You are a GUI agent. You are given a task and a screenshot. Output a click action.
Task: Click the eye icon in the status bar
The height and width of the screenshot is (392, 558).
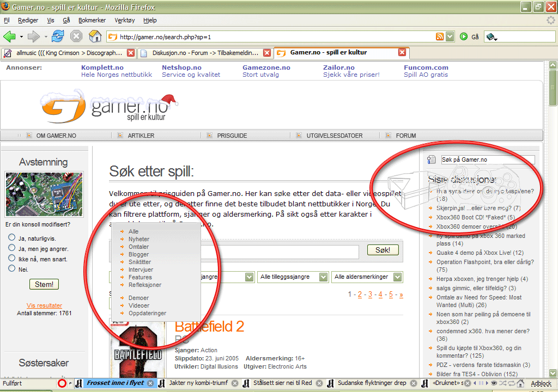[494, 383]
